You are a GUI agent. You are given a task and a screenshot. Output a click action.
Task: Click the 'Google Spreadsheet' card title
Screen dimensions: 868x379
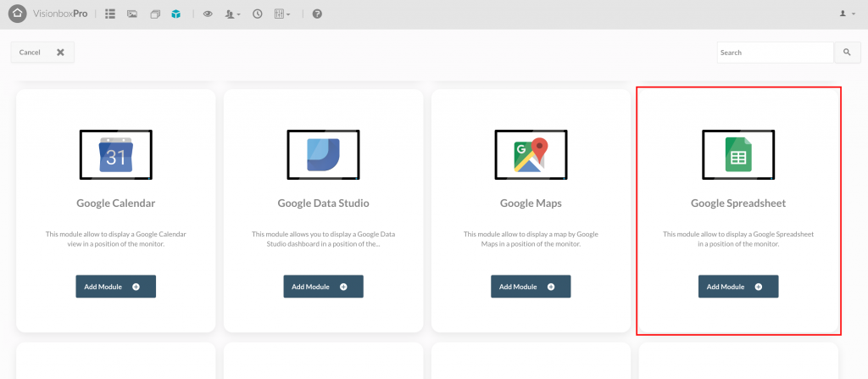[x=738, y=203]
